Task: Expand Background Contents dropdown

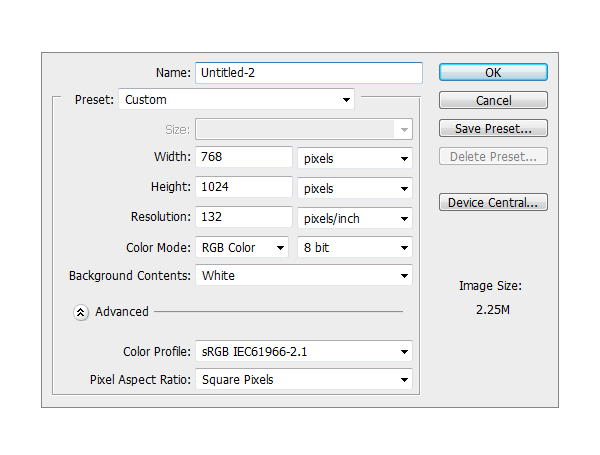Action: (304, 276)
